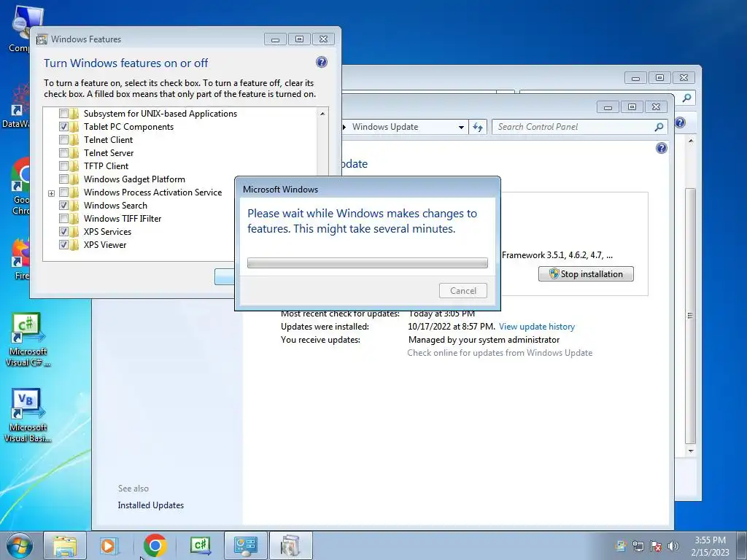Click the search magnifier in the rear window
Image resolution: width=747 pixels, height=560 pixels.
point(686,98)
